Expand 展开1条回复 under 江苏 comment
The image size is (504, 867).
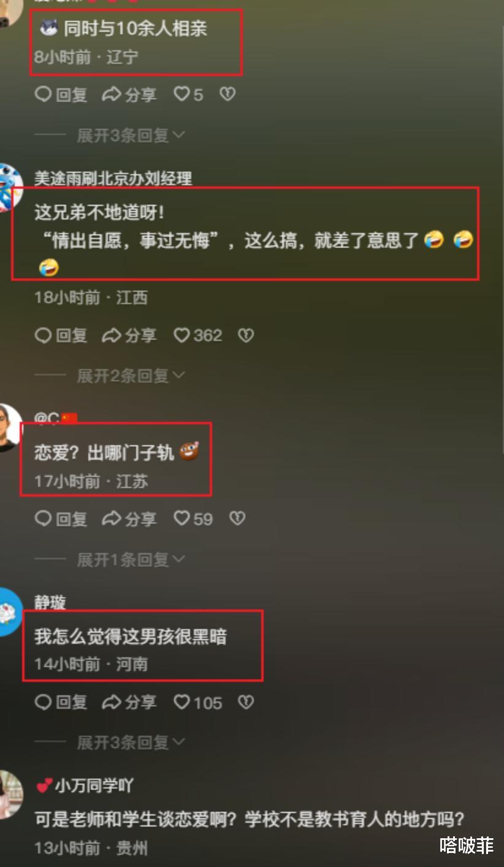coord(130,559)
